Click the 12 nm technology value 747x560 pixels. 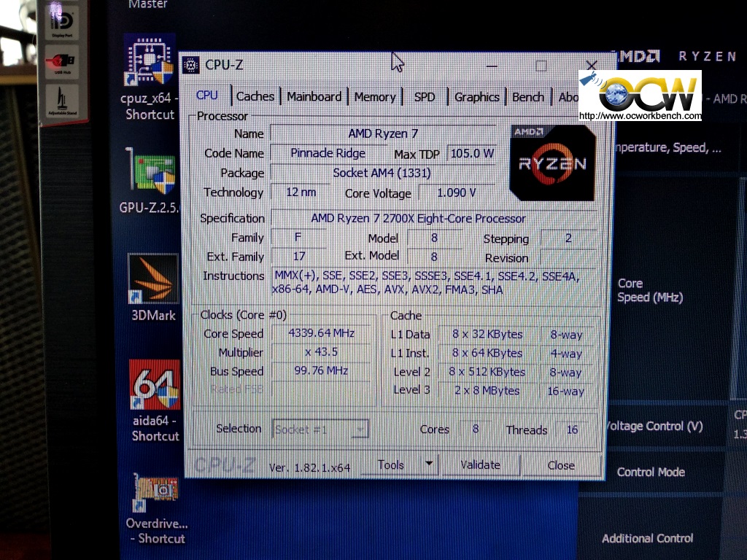coord(301,192)
